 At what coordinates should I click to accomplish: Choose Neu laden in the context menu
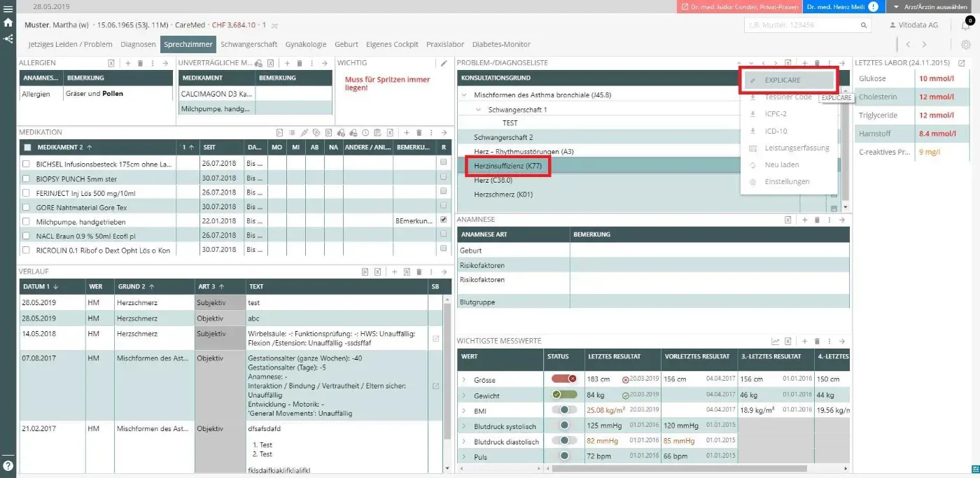click(789, 164)
